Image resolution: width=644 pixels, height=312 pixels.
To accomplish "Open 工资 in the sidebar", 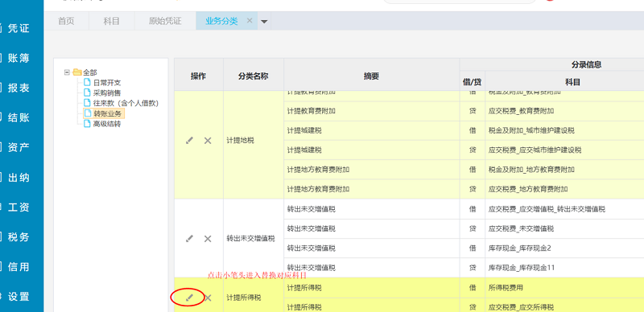I will click(19, 207).
